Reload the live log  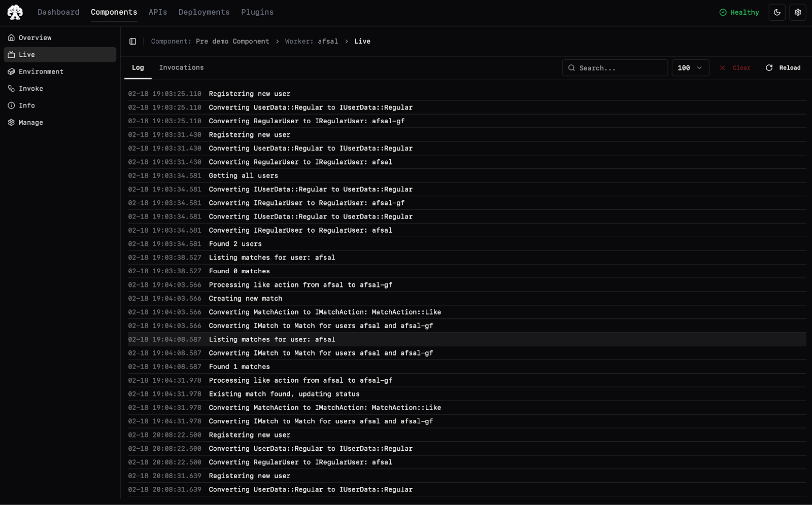(783, 68)
